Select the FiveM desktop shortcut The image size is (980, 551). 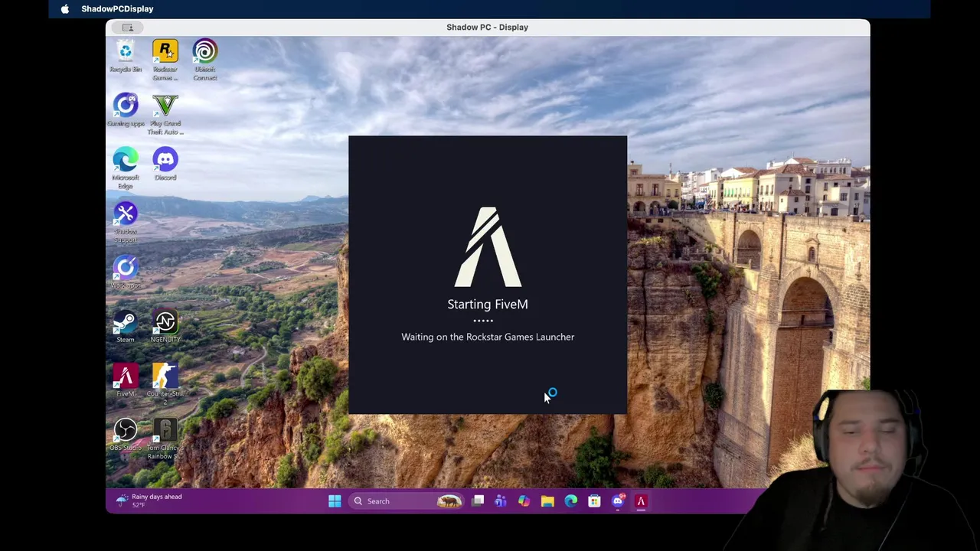point(126,380)
